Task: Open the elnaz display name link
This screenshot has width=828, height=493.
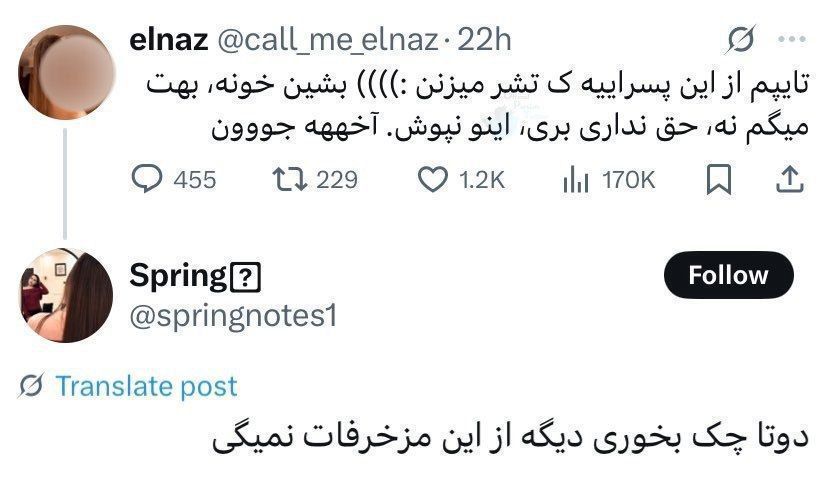Action: point(168,40)
